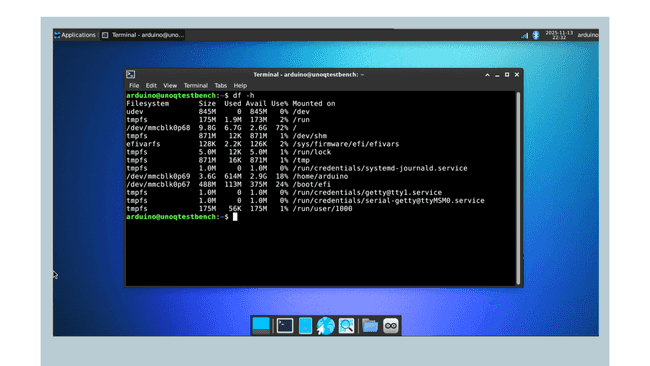Open the View menu in Terminal
The height and width of the screenshot is (366, 650).
[x=170, y=85]
